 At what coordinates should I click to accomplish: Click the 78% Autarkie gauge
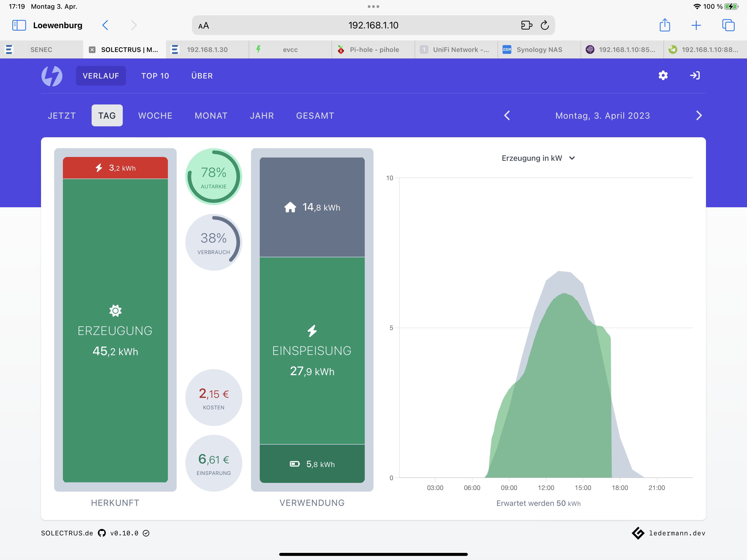coord(214,177)
